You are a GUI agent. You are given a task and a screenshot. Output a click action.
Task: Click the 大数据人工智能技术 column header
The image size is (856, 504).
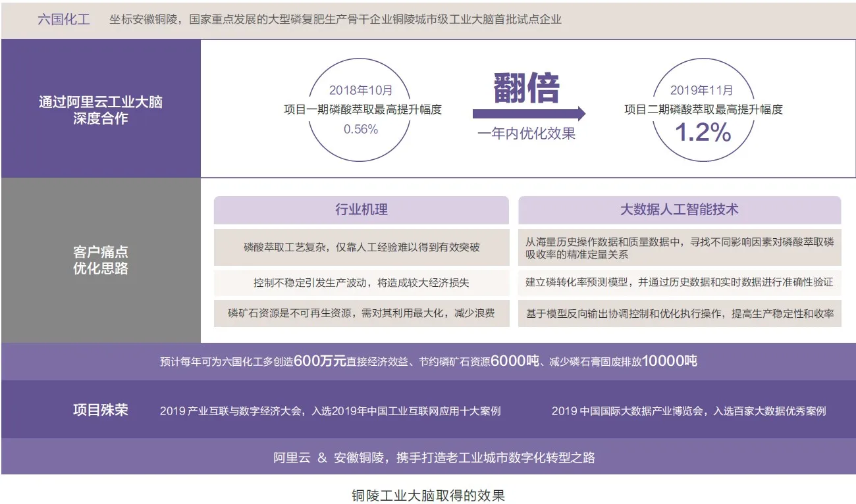click(680, 210)
